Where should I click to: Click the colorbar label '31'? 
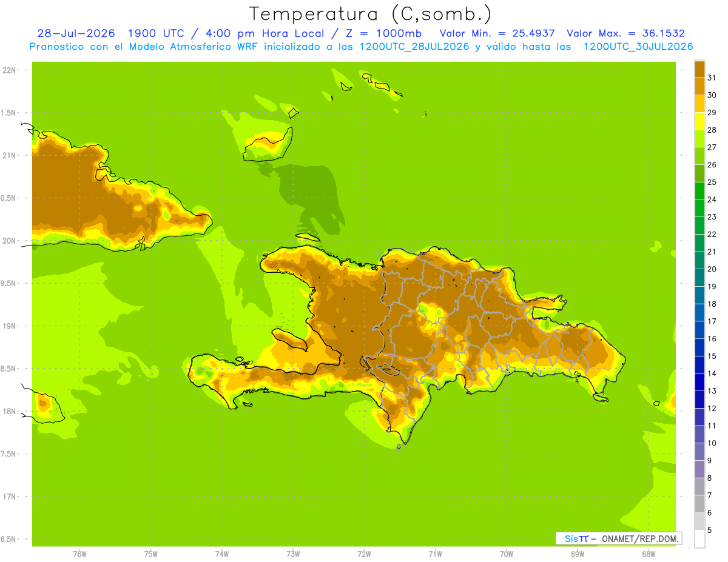click(x=712, y=78)
